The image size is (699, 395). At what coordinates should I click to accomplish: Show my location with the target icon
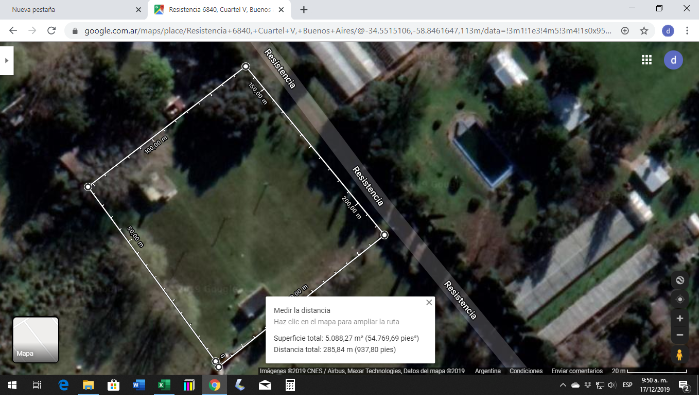679,299
